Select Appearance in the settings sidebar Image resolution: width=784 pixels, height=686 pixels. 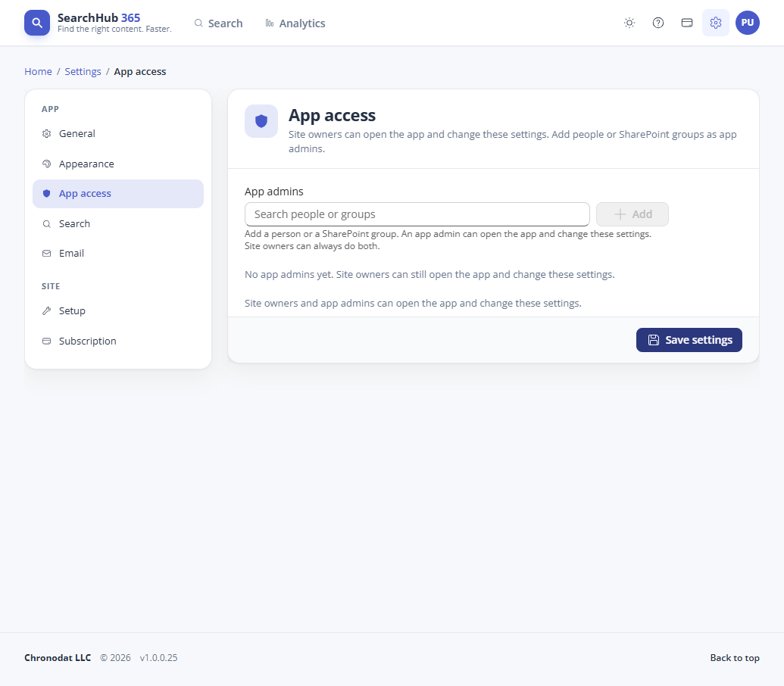118,164
